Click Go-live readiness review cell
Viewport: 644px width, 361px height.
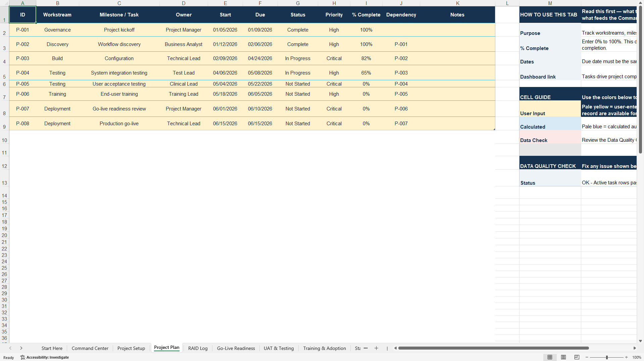click(119, 109)
